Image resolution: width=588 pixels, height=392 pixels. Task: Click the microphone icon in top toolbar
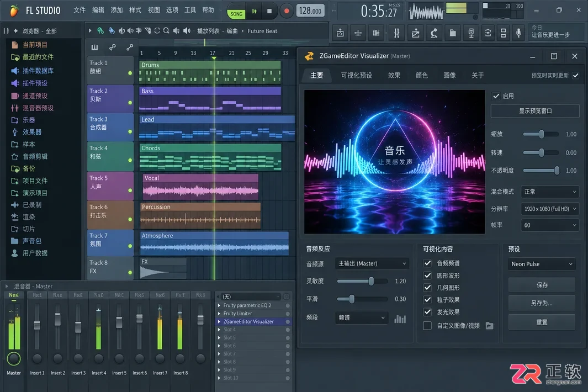coord(518,33)
